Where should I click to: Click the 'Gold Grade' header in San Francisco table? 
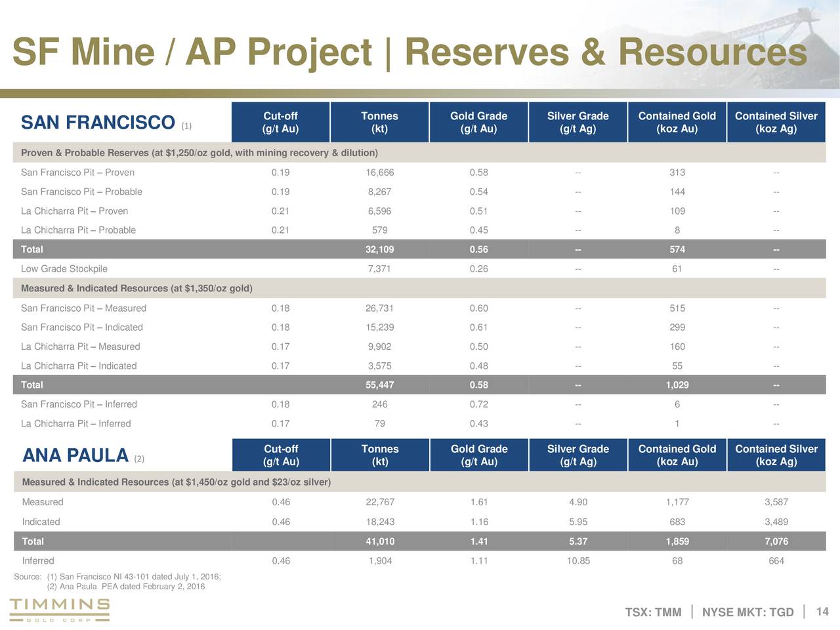tap(478, 122)
